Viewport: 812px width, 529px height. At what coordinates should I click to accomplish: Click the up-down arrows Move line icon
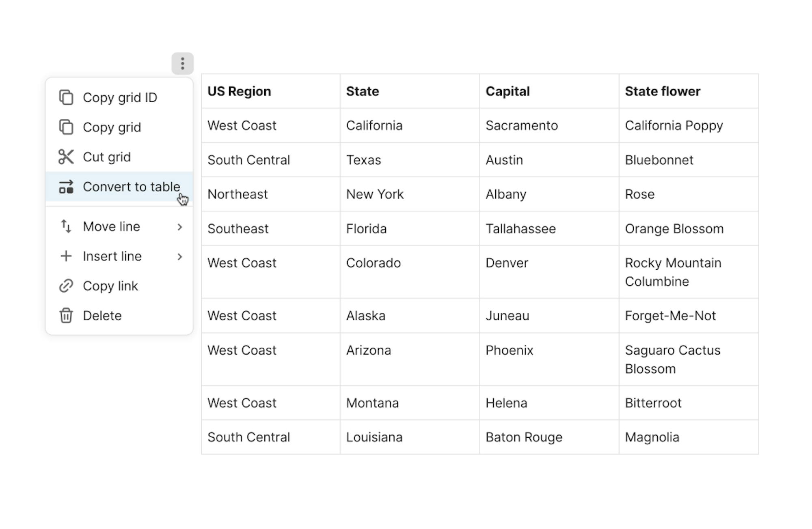click(66, 226)
